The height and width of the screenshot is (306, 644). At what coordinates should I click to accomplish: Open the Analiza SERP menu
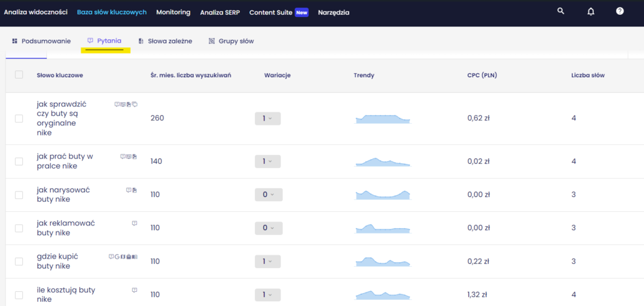220,12
